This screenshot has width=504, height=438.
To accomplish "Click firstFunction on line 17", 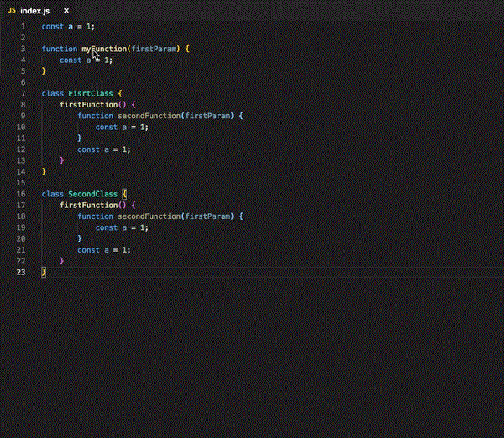I will 89,206.
